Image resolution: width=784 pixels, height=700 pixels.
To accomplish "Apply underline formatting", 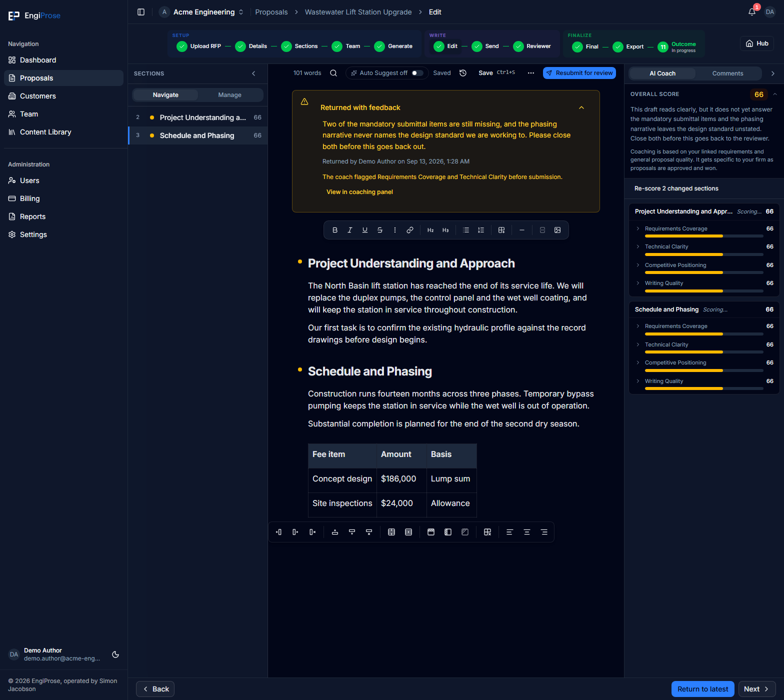I will click(x=365, y=230).
